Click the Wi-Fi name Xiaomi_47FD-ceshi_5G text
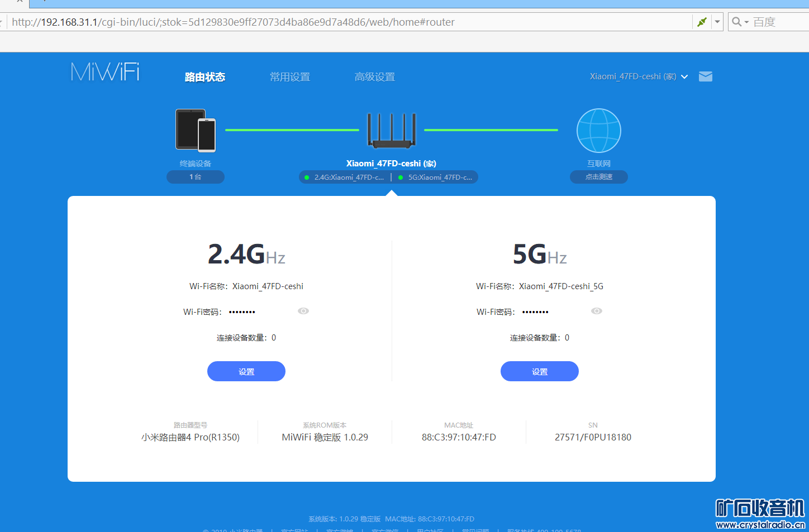The width and height of the screenshot is (809, 532). coord(561,286)
